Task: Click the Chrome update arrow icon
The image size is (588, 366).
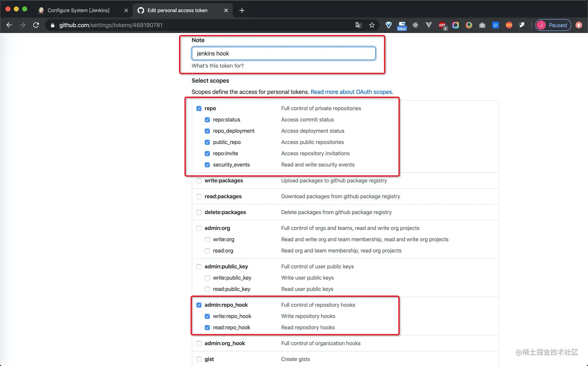Action: (579, 25)
